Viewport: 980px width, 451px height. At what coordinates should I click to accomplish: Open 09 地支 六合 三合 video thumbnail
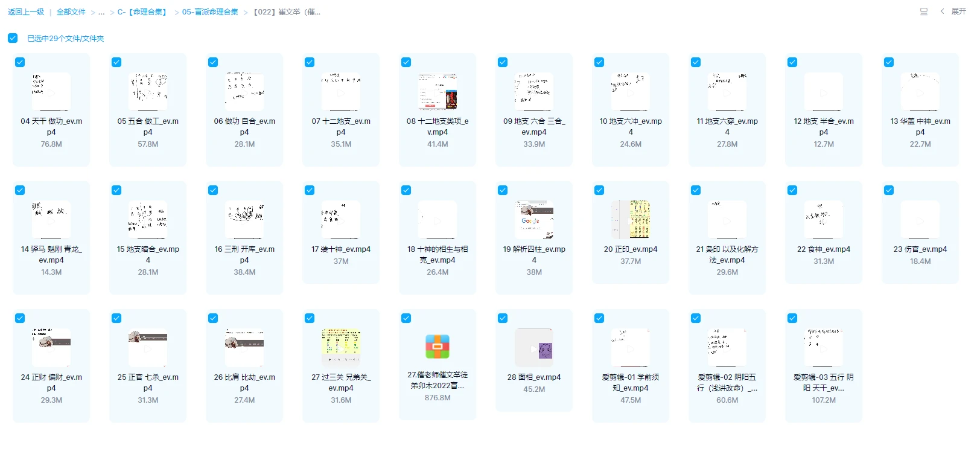[x=534, y=92]
